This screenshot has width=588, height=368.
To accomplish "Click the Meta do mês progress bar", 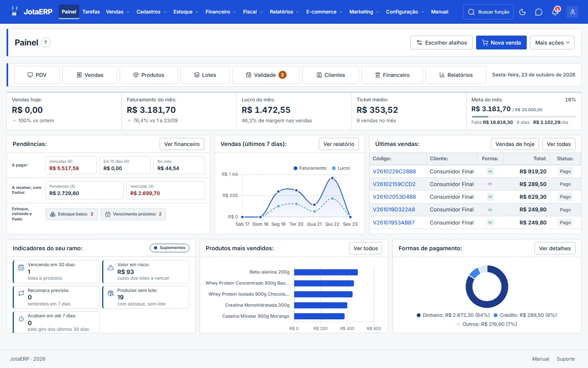I will click(x=523, y=117).
